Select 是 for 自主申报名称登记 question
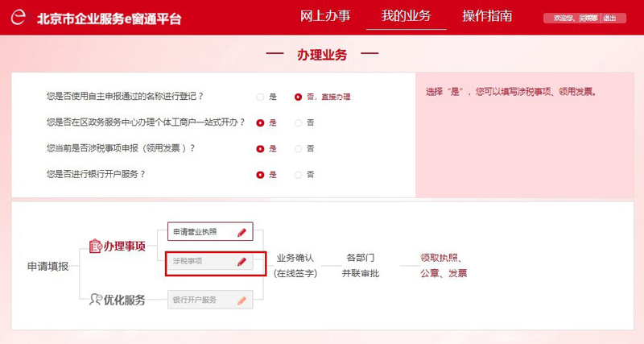The height and width of the screenshot is (344, 644). coord(260,97)
